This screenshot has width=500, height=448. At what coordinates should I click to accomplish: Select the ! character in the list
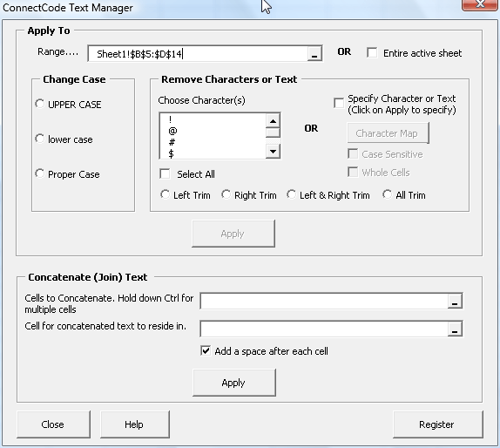170,119
